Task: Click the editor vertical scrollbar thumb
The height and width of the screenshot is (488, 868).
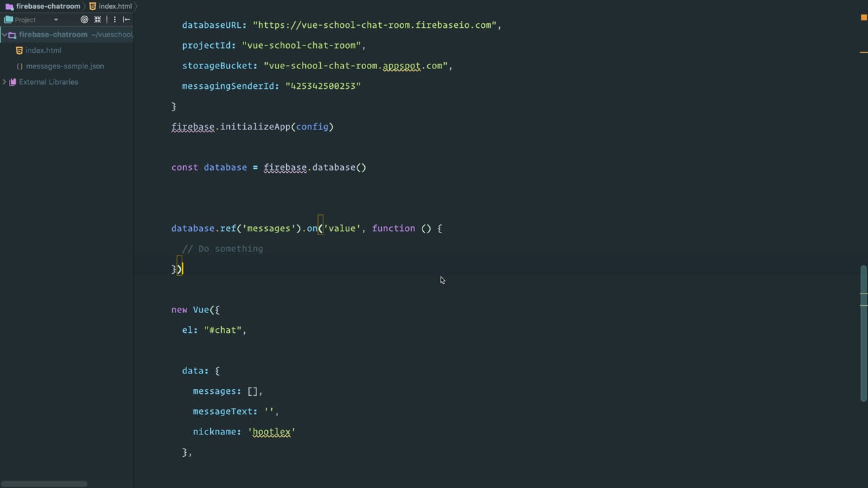Action: coord(864,333)
